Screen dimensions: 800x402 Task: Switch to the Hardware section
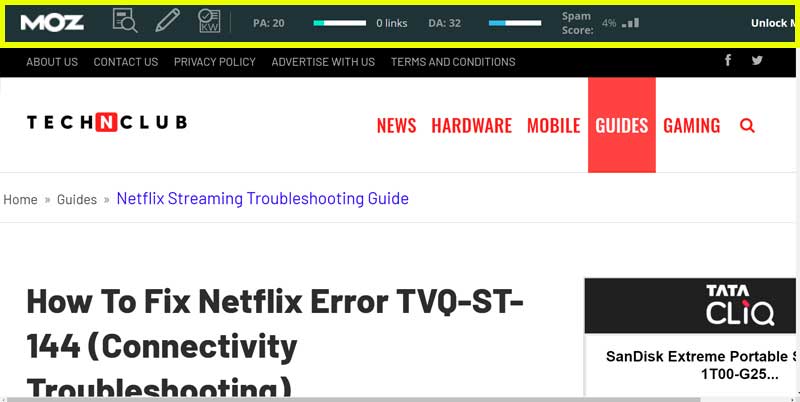[x=471, y=125]
